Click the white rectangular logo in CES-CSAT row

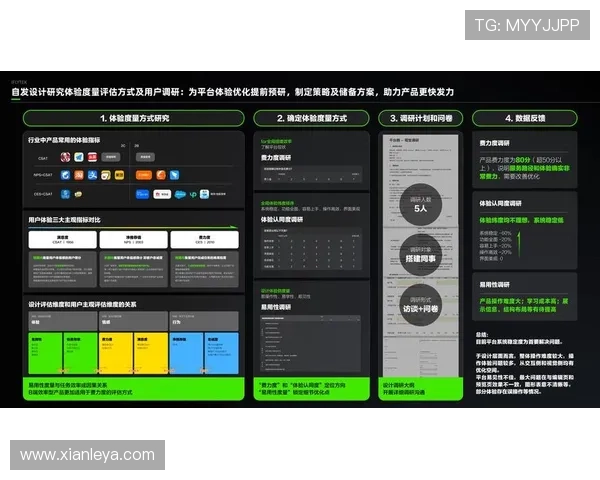[162, 194]
